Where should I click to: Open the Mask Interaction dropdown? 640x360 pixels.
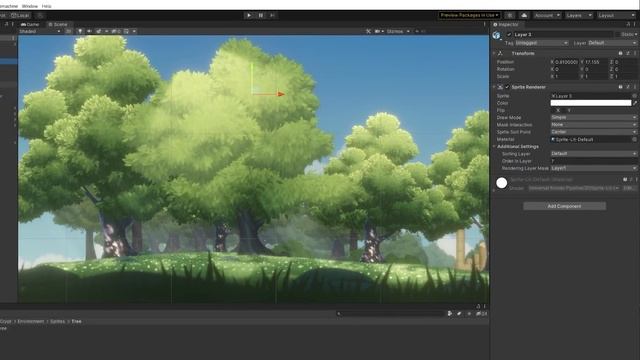pos(593,125)
